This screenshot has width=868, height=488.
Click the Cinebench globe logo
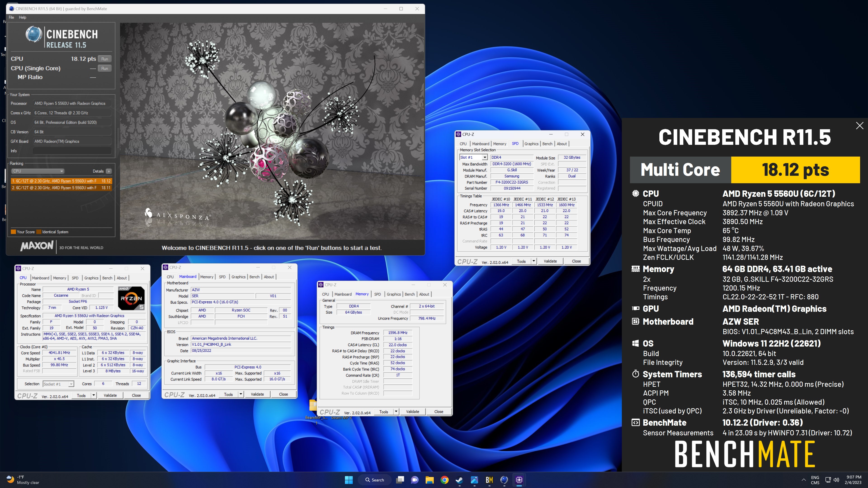pyautogui.click(x=34, y=34)
